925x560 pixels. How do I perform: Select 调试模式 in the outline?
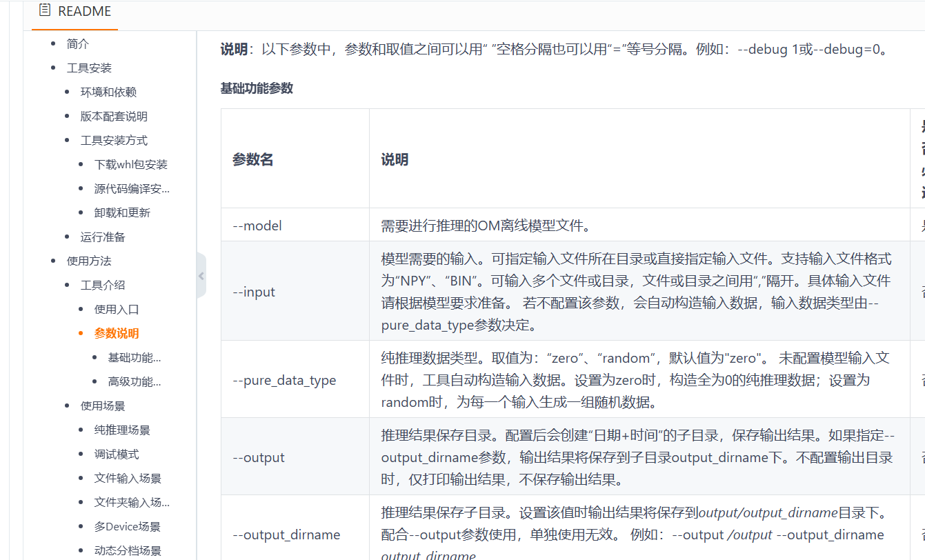(117, 454)
